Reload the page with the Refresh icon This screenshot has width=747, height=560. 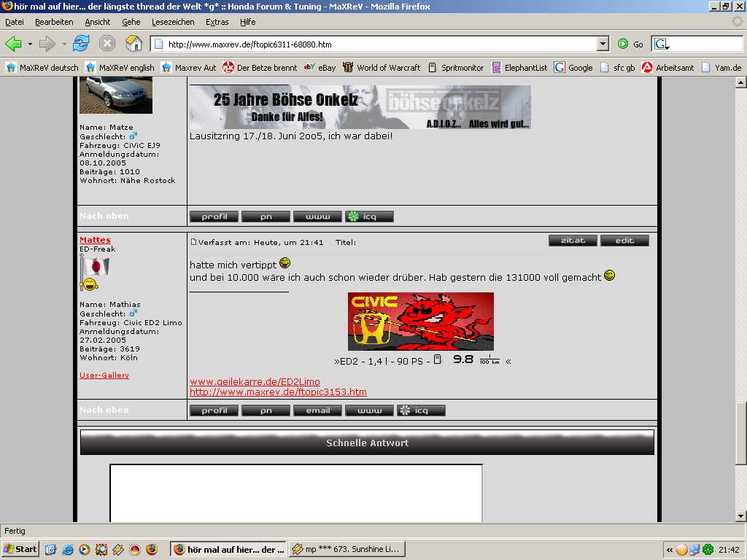[81, 44]
